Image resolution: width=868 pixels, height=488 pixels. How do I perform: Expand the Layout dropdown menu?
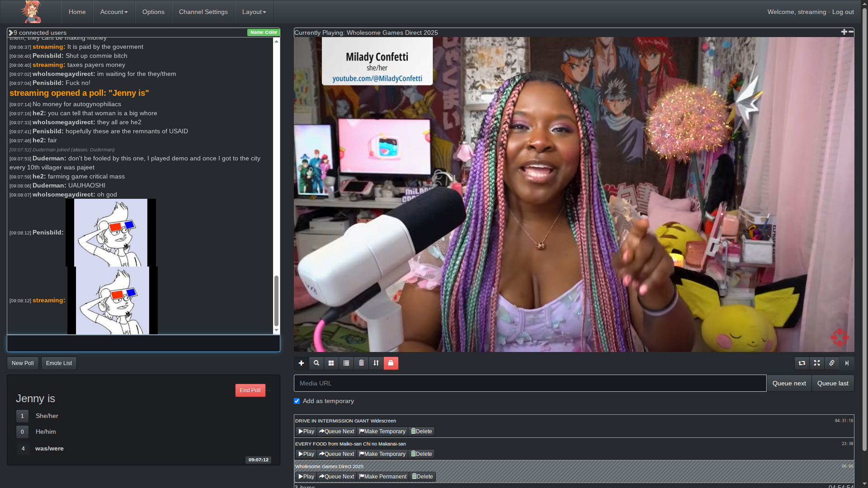pos(254,12)
